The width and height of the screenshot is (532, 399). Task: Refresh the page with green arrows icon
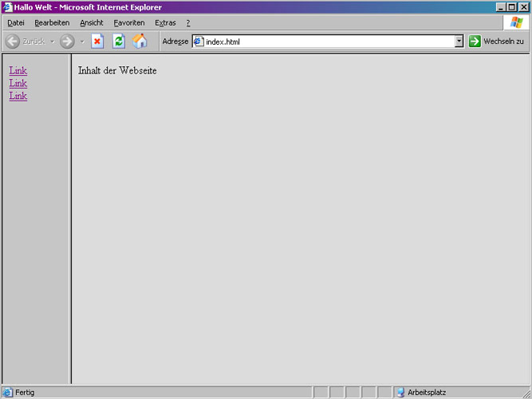click(x=119, y=41)
